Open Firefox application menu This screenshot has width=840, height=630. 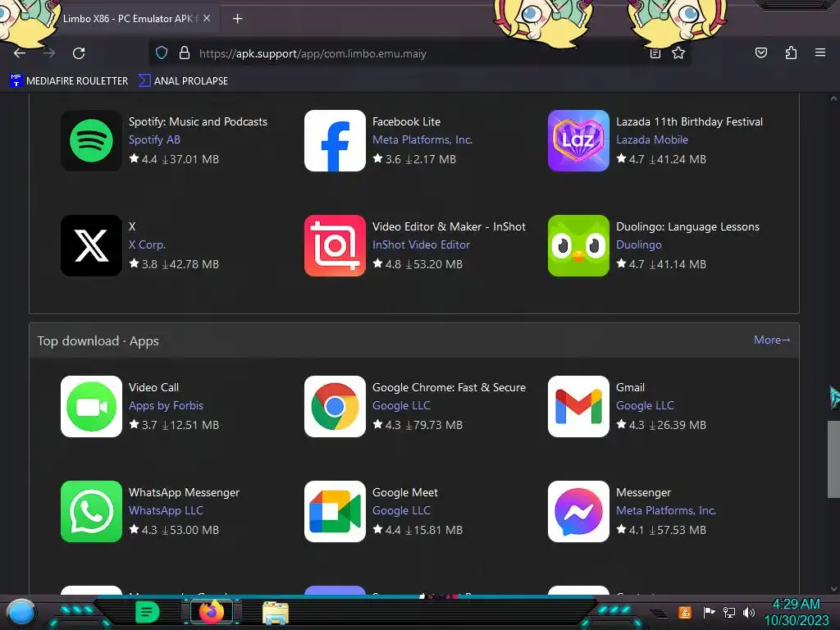pos(820,52)
